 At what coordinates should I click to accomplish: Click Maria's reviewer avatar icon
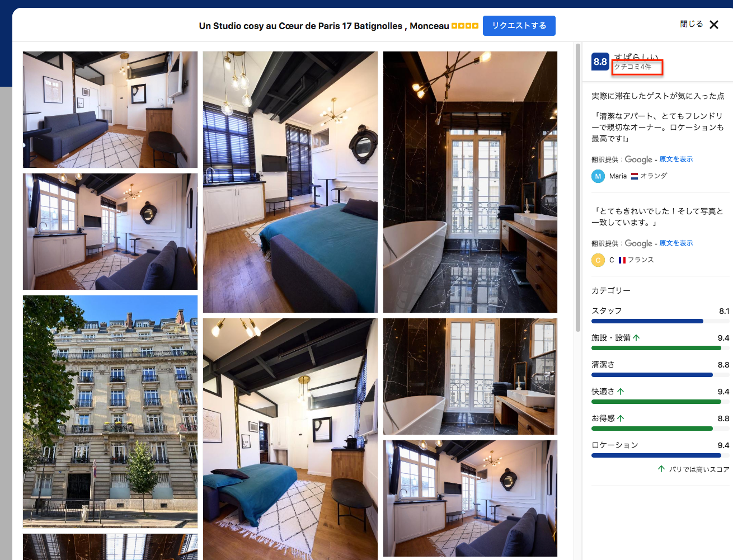pos(598,176)
